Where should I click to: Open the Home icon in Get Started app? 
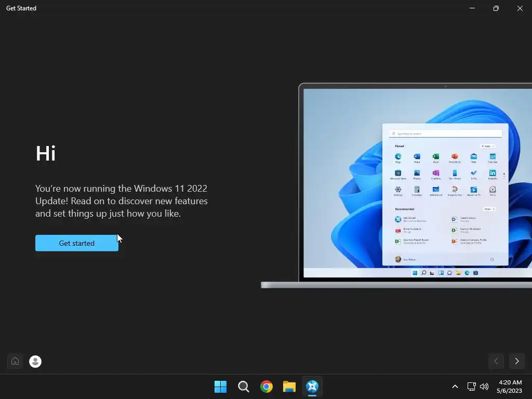pos(15,361)
